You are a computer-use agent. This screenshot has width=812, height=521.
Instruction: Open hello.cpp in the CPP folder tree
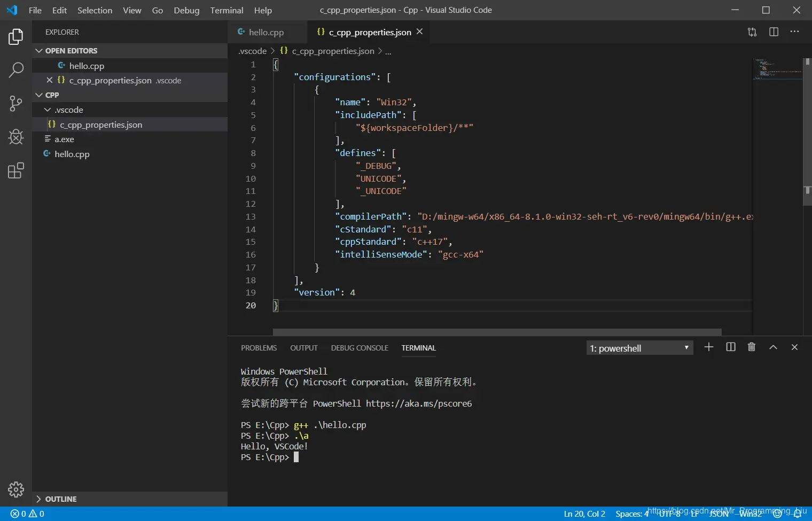(x=130, y=154)
